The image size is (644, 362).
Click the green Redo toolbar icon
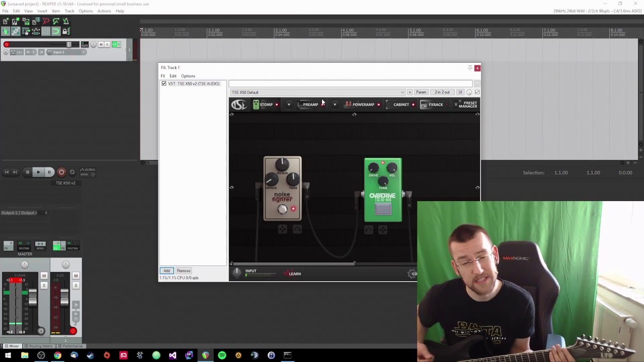56,21
